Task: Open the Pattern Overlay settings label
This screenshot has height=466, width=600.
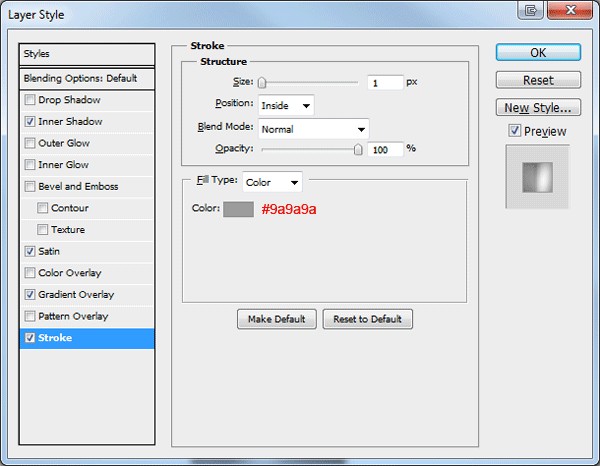Action: (x=73, y=316)
